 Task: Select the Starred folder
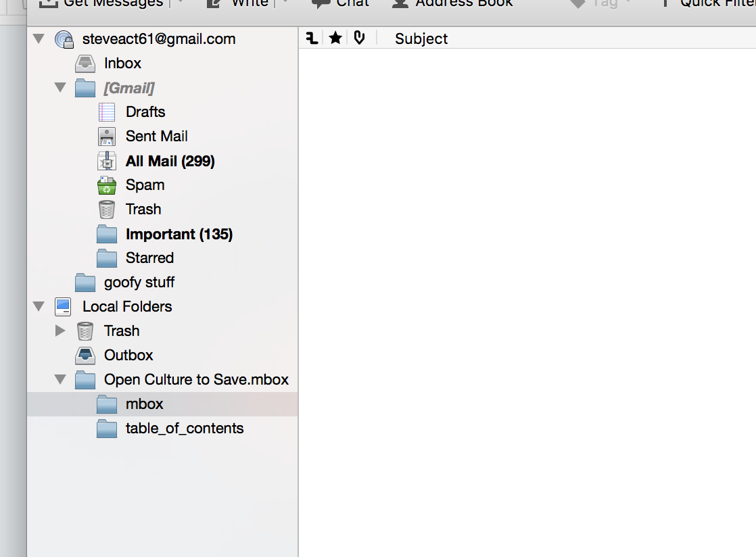click(x=149, y=258)
